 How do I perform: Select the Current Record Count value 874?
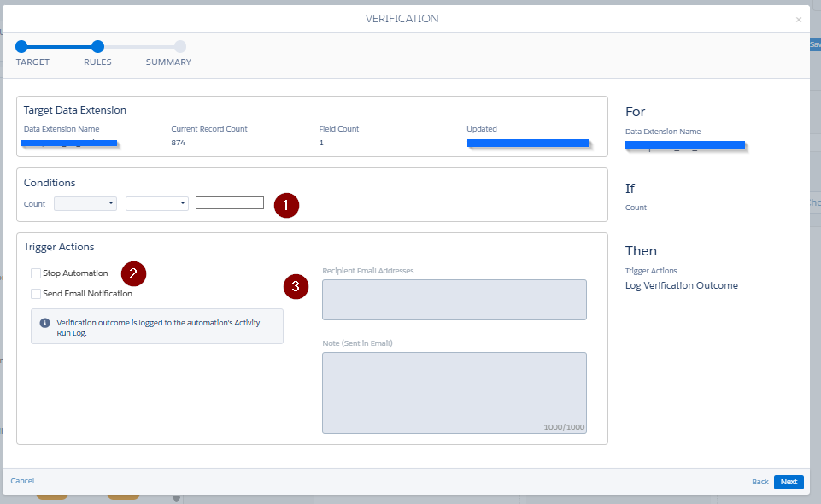(x=178, y=143)
